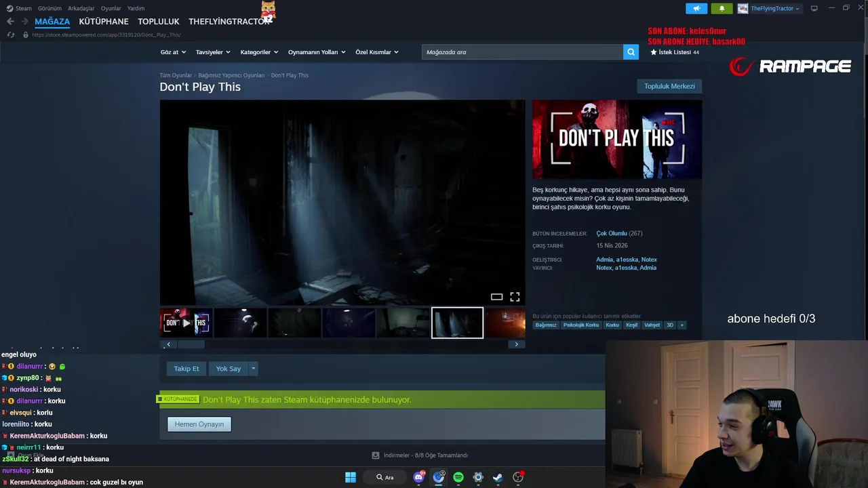Click the Hemen Oynayın button

[x=199, y=424]
